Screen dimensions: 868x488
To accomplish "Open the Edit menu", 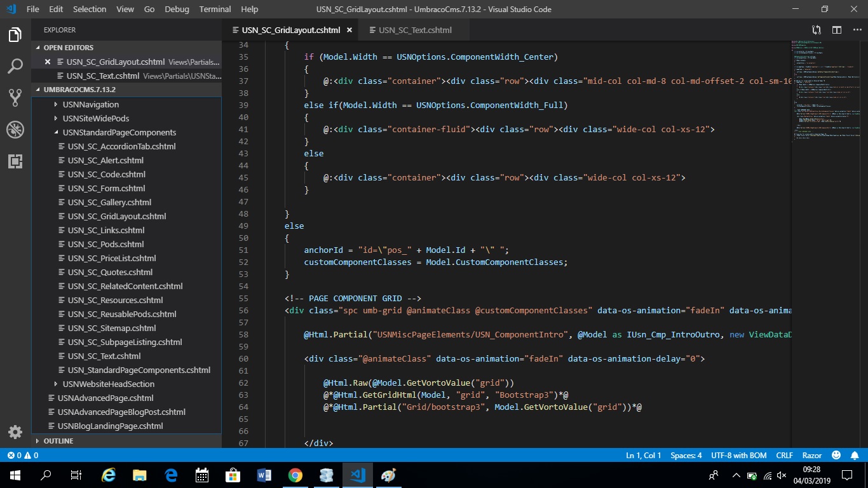I will (x=56, y=9).
